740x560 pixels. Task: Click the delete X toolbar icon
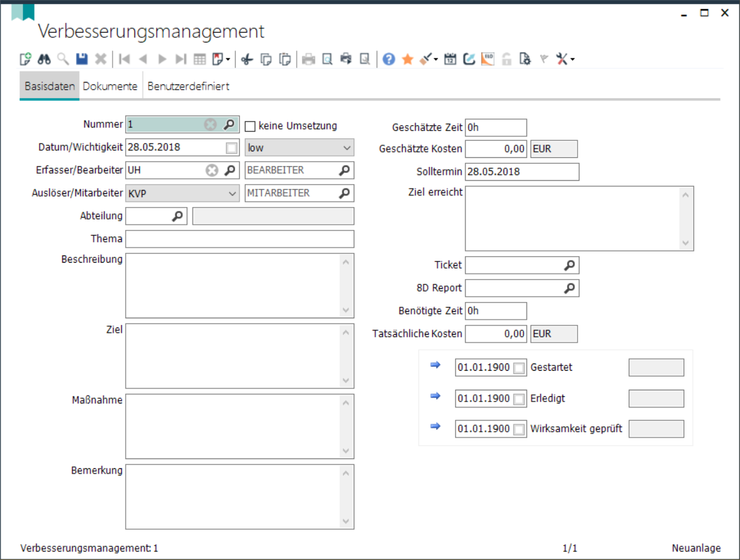coord(101,59)
